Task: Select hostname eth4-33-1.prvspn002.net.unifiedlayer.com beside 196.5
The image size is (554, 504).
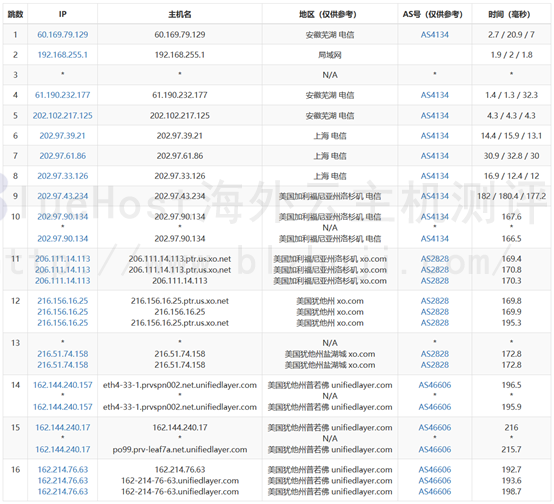Action: pyautogui.click(x=179, y=385)
